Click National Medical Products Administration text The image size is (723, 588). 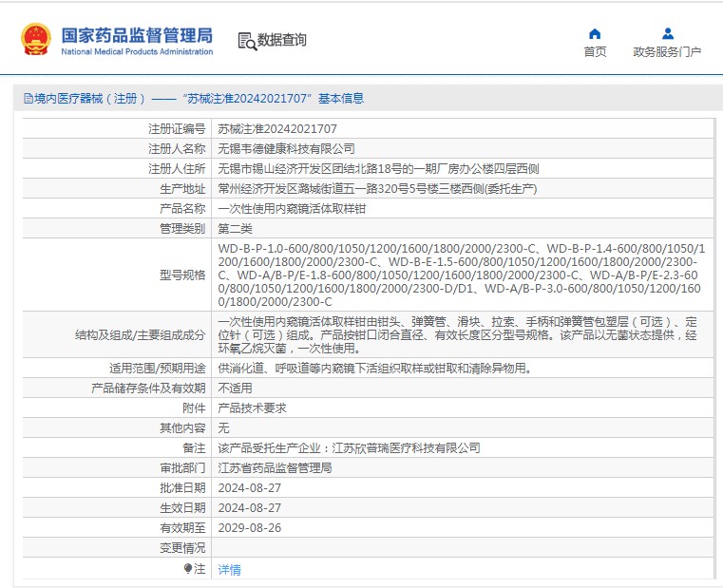(137, 51)
